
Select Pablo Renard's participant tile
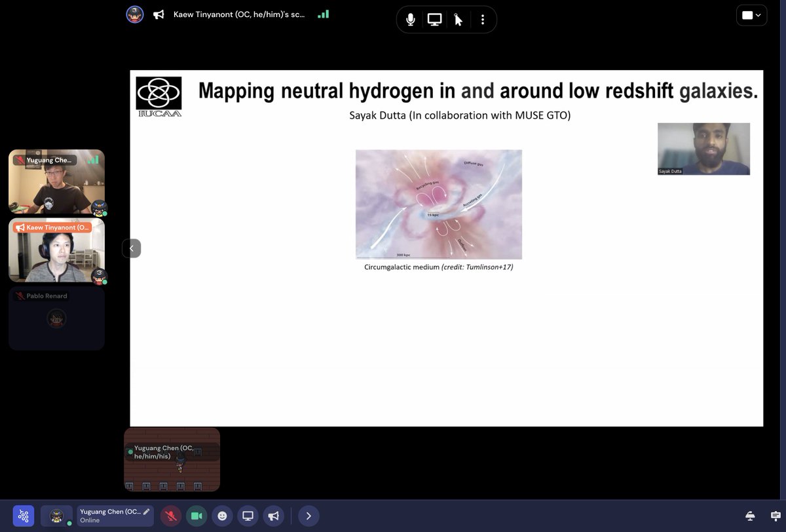pyautogui.click(x=56, y=318)
